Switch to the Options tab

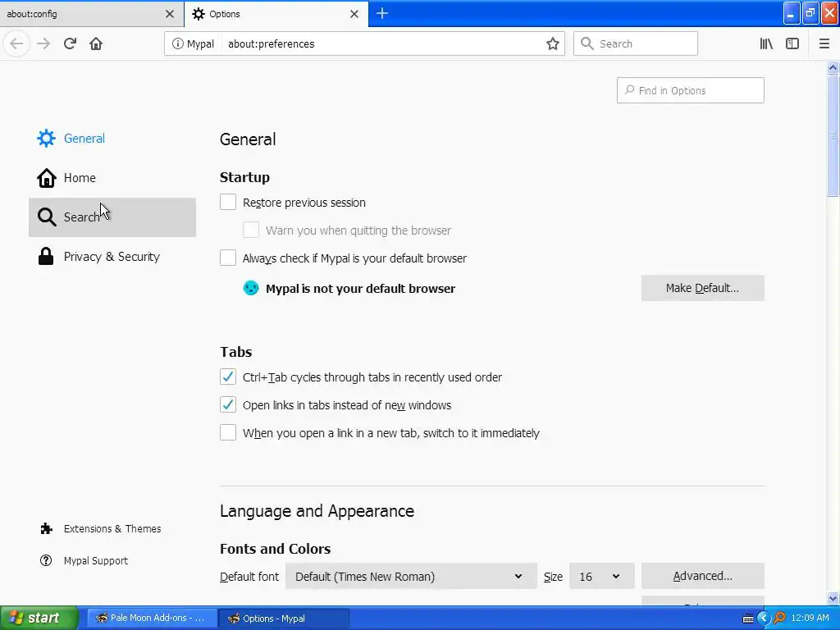tap(276, 14)
